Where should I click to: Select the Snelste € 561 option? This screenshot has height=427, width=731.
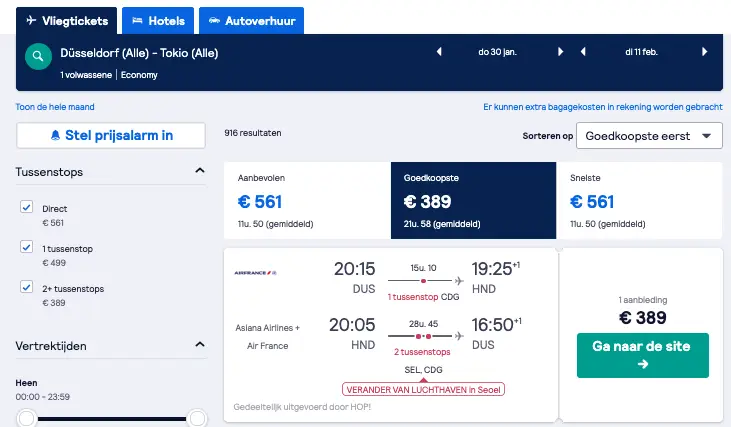[639, 200]
